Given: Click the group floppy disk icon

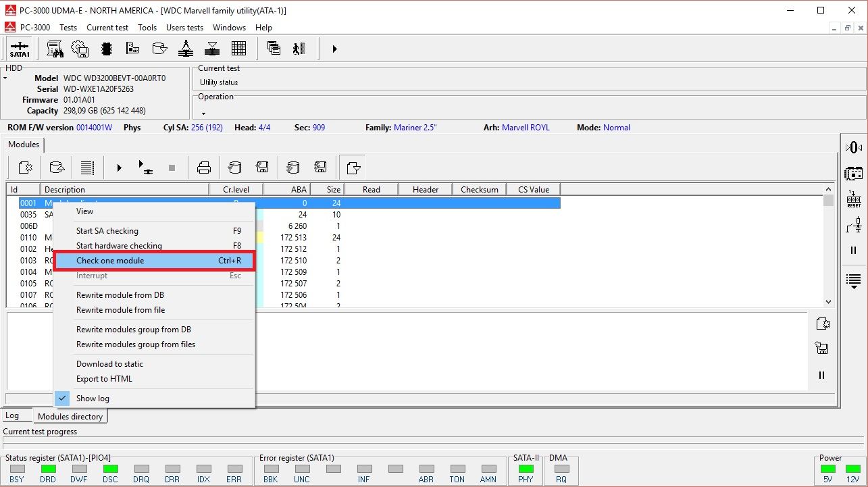Looking at the screenshot, I should (322, 168).
